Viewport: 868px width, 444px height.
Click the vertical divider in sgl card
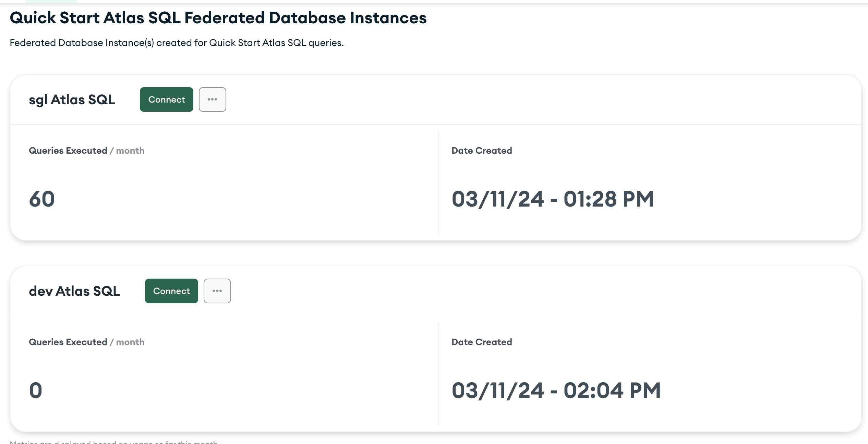(439, 183)
